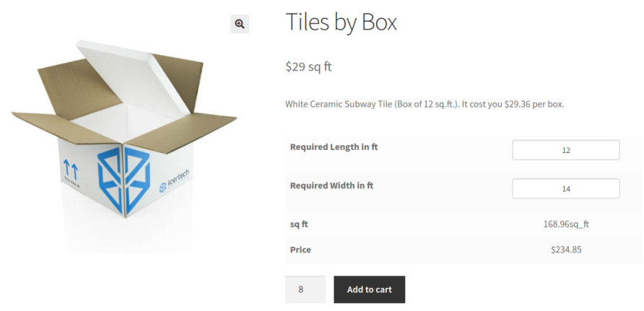The height and width of the screenshot is (311, 644).
Task: Click the 168.96sq_ft calculated area value
Action: (566, 224)
